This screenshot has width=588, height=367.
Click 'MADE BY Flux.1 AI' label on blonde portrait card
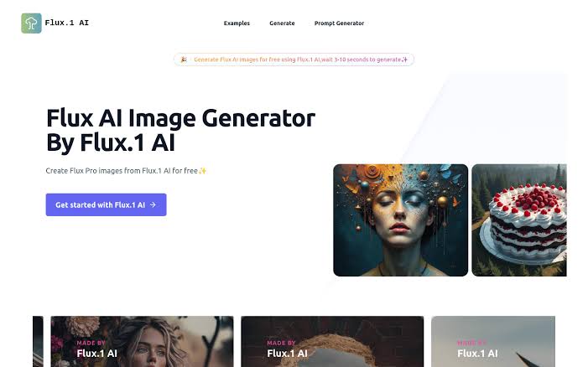pyautogui.click(x=96, y=349)
